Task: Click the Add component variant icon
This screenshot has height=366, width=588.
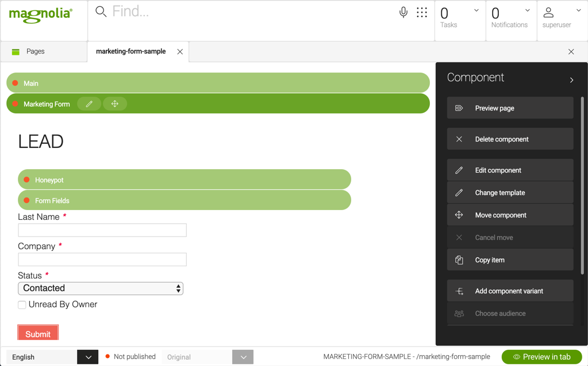Action: coord(459,291)
